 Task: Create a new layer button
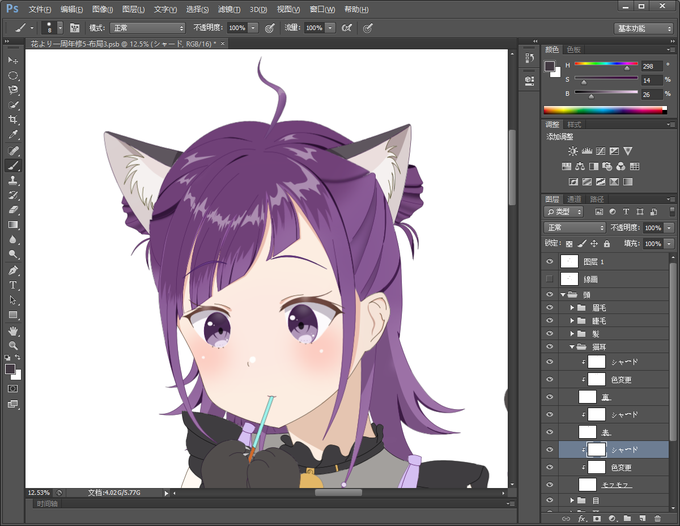point(642,518)
